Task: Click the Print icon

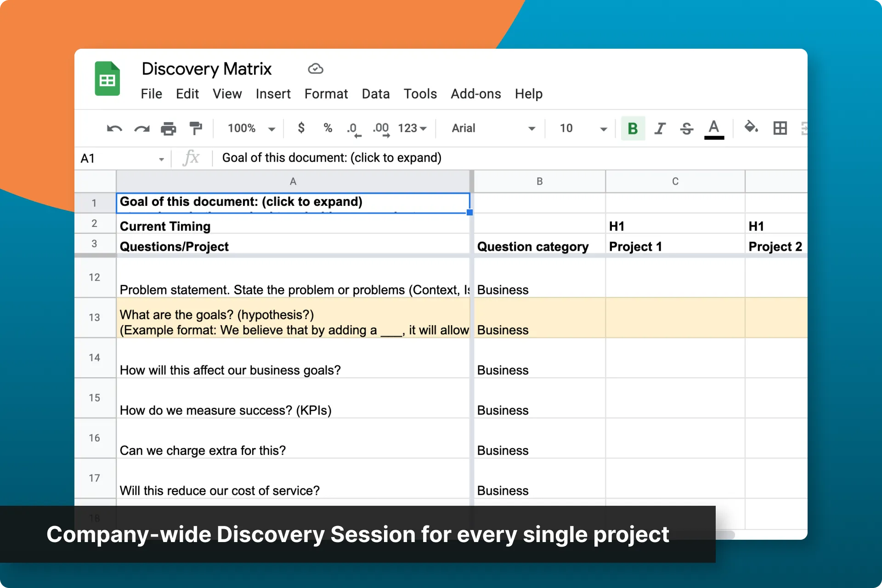Action: coord(169,128)
